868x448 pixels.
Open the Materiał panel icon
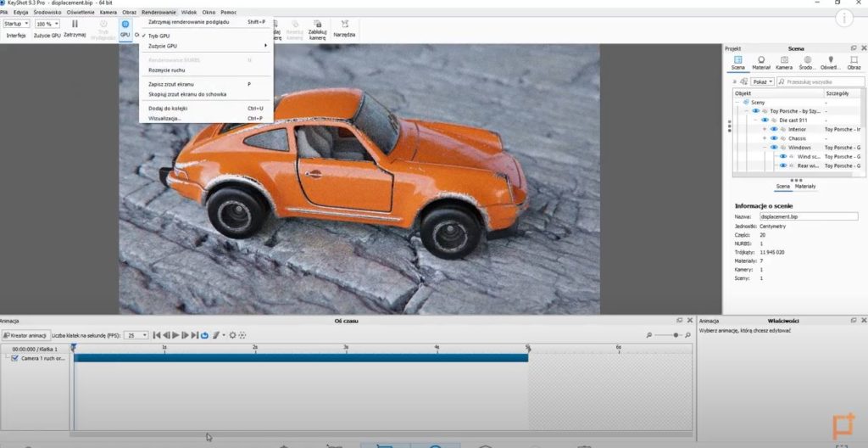761,59
